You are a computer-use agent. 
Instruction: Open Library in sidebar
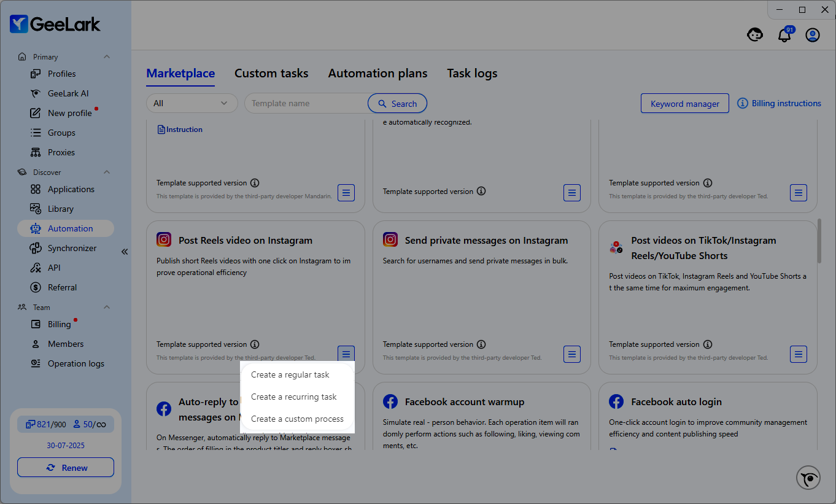(60, 209)
